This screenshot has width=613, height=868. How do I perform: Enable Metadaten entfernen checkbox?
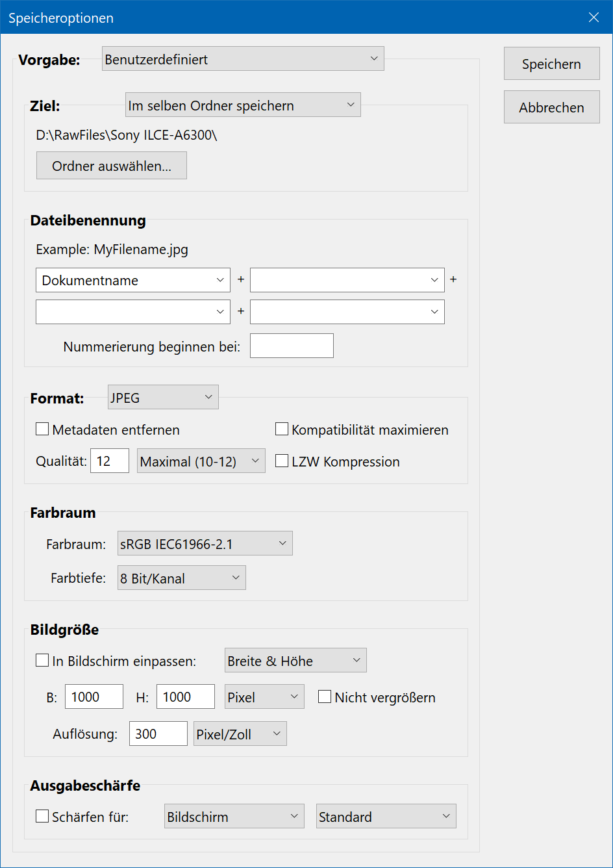(x=42, y=429)
